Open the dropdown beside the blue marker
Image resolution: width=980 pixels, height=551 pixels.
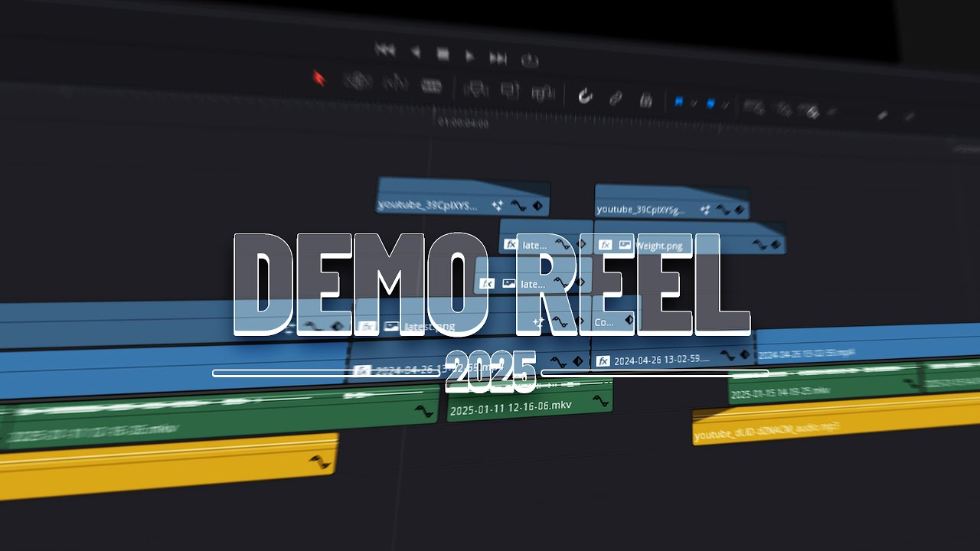725,105
